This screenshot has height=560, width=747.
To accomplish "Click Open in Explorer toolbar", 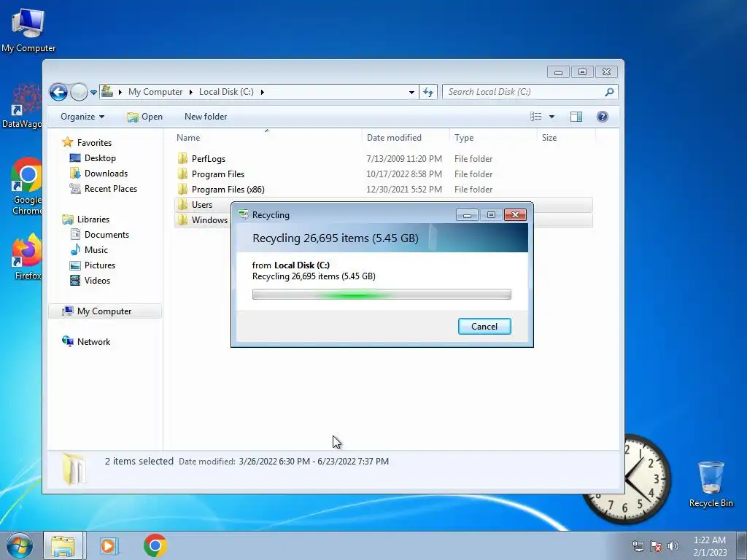I will tap(145, 117).
